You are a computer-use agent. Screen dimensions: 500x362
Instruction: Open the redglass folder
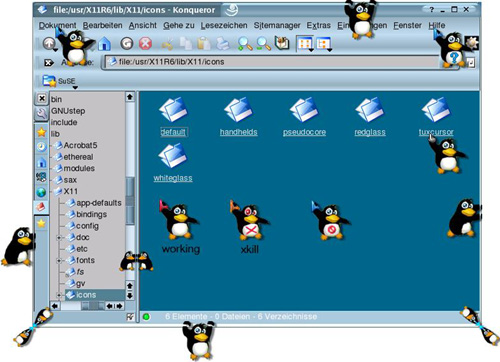[x=370, y=117]
